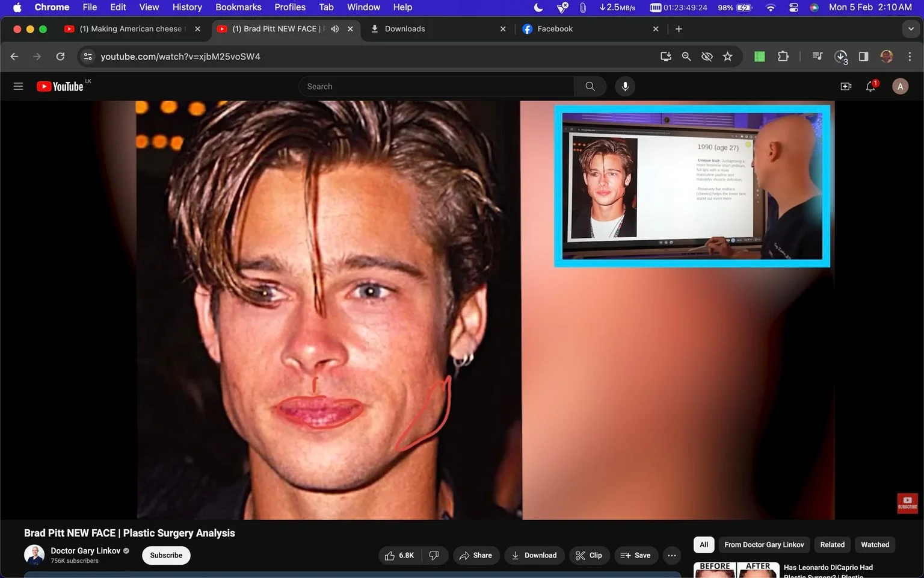Open the Create video camera icon

tap(846, 86)
